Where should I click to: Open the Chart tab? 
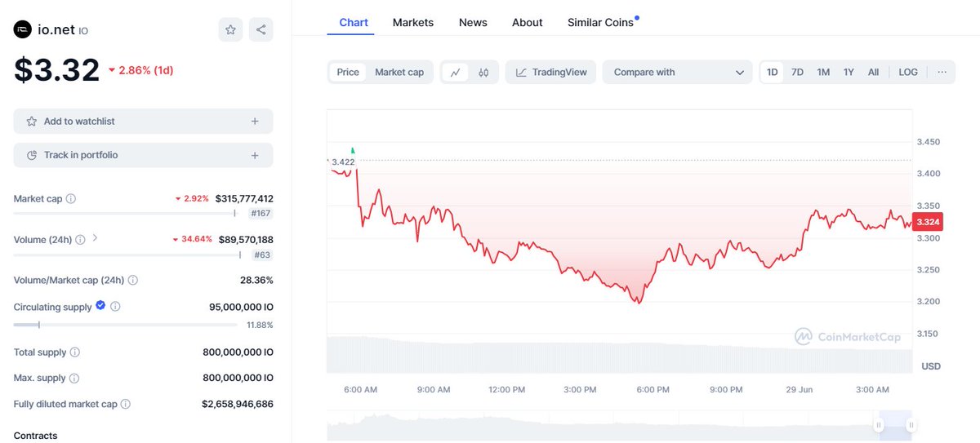coord(354,22)
